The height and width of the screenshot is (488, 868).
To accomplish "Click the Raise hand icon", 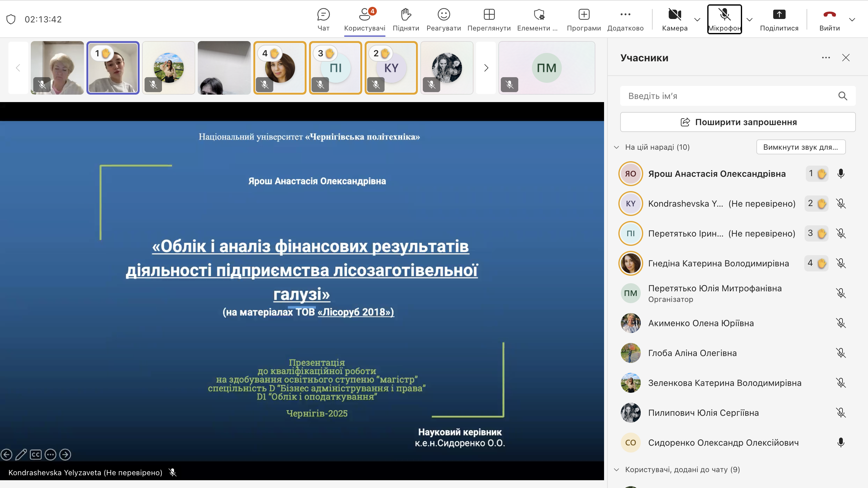I will pos(406,15).
